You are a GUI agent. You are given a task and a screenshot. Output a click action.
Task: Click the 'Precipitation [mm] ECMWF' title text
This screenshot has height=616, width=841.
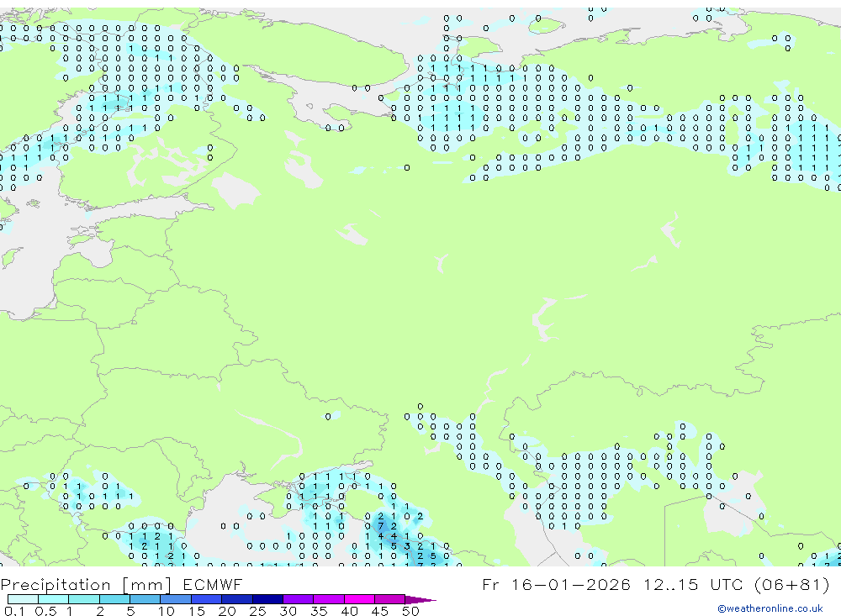[x=122, y=584]
